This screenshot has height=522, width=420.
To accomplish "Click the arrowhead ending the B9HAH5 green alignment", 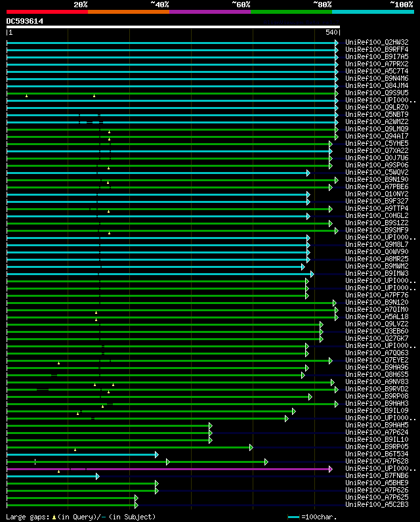I will click(x=211, y=425).
